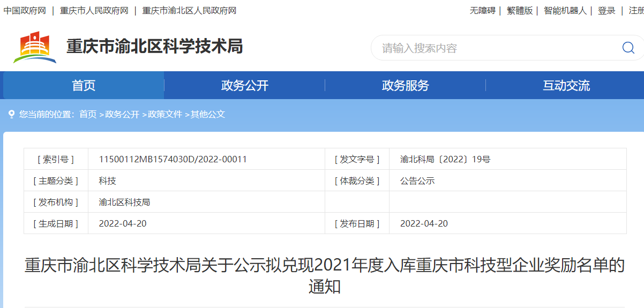Click 其他公文 in the breadcrumb

coord(208,114)
